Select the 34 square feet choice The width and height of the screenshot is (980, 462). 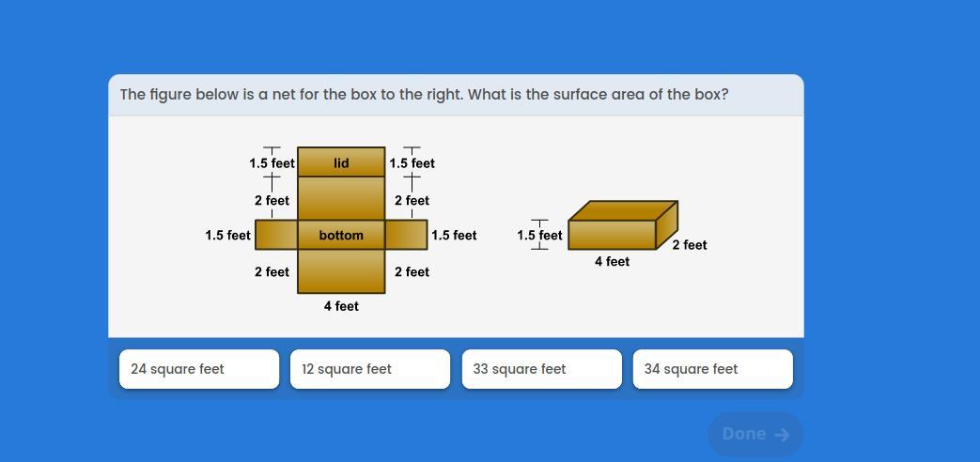(x=712, y=369)
